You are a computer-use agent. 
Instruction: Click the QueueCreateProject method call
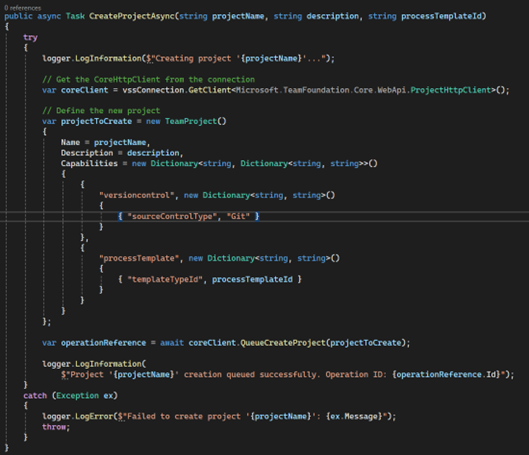coord(283,343)
